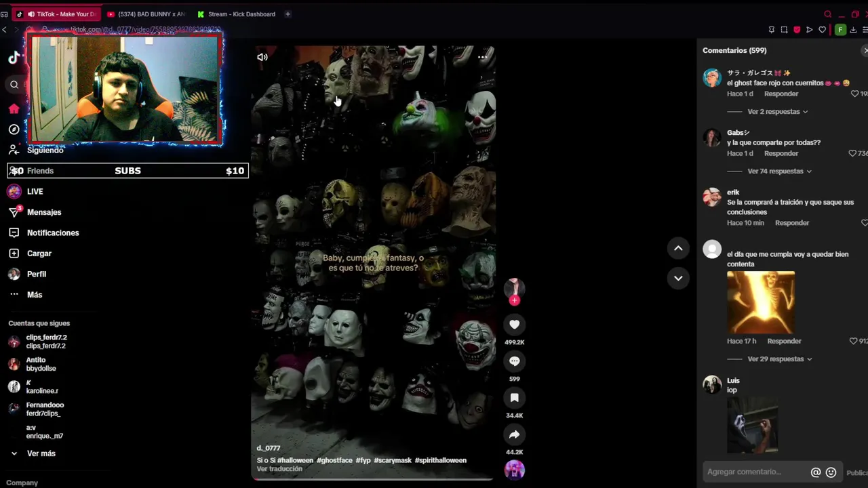Open the #scarymask hashtag link
Image resolution: width=868 pixels, height=488 pixels.
(393, 460)
